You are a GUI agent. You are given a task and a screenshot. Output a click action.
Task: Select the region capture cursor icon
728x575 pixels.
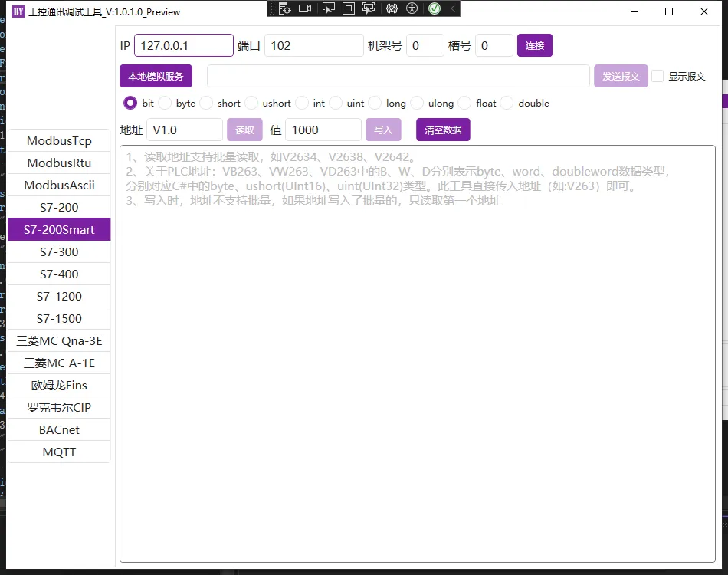pyautogui.click(x=328, y=8)
